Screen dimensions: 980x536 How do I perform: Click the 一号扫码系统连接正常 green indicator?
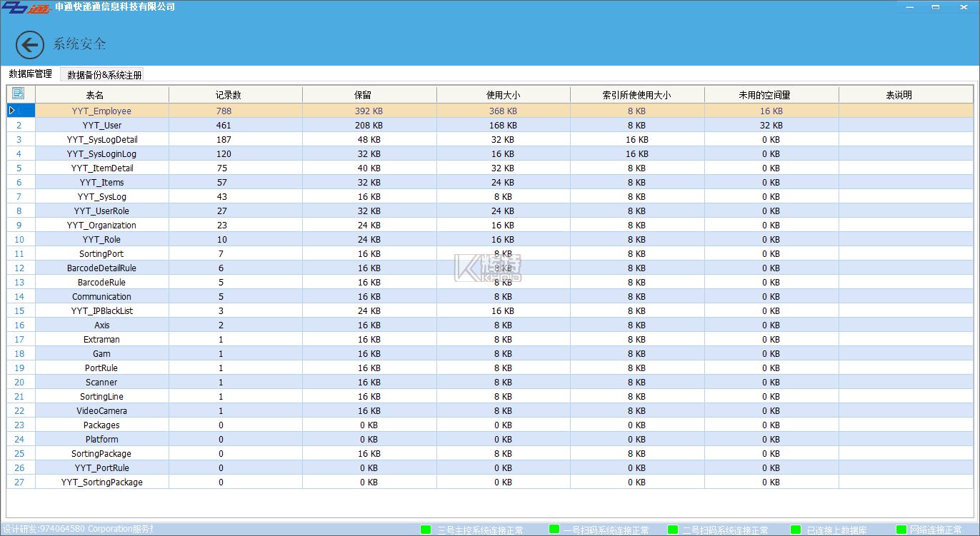554,529
